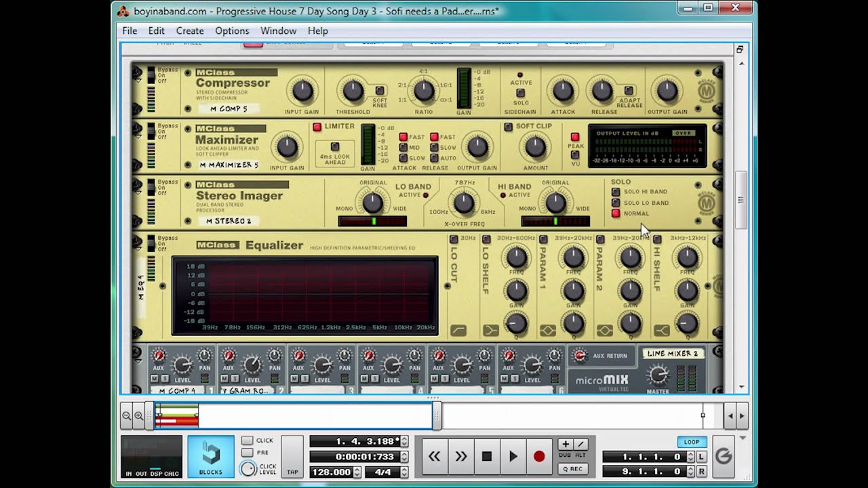This screenshot has height=488, width=868.
Task: Click the Dub plus button
Action: [566, 445]
